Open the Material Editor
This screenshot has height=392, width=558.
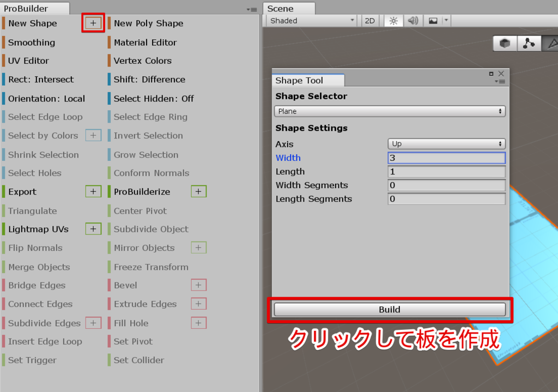point(145,43)
